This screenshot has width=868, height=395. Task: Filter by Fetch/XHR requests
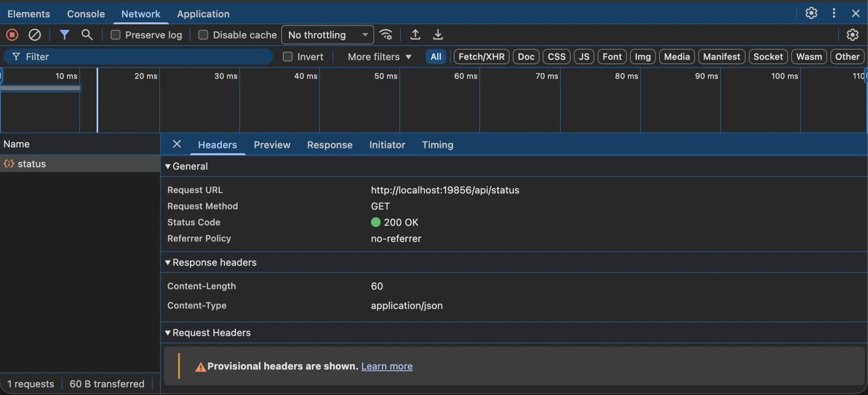click(x=481, y=56)
